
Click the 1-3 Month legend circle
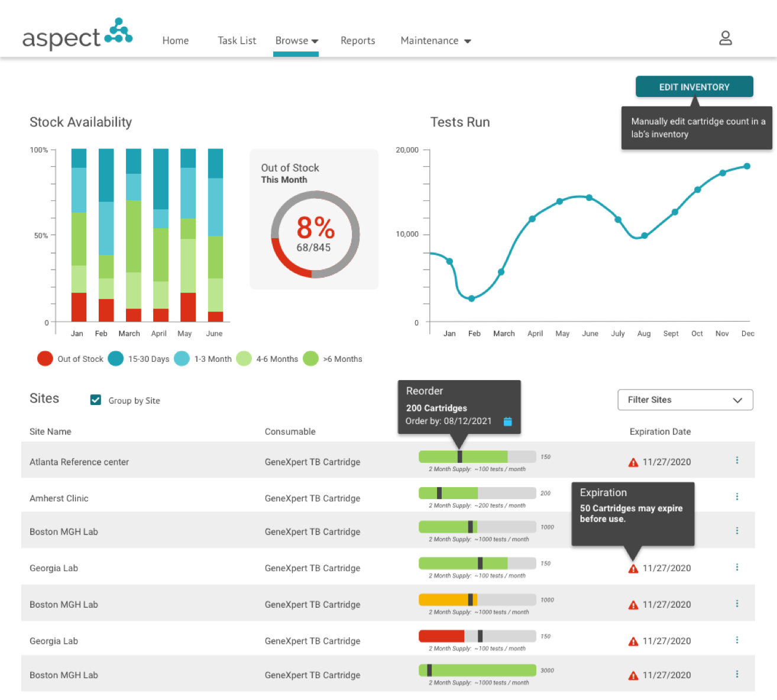pyautogui.click(x=182, y=358)
